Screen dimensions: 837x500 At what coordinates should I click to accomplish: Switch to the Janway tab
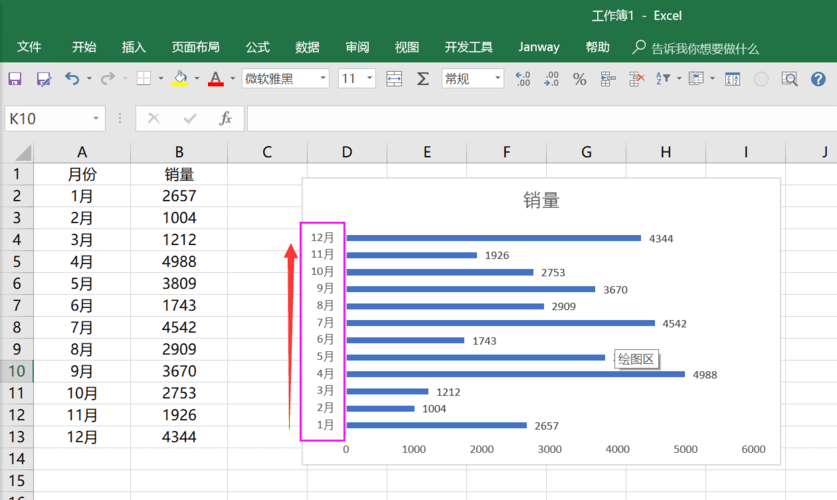coord(539,47)
